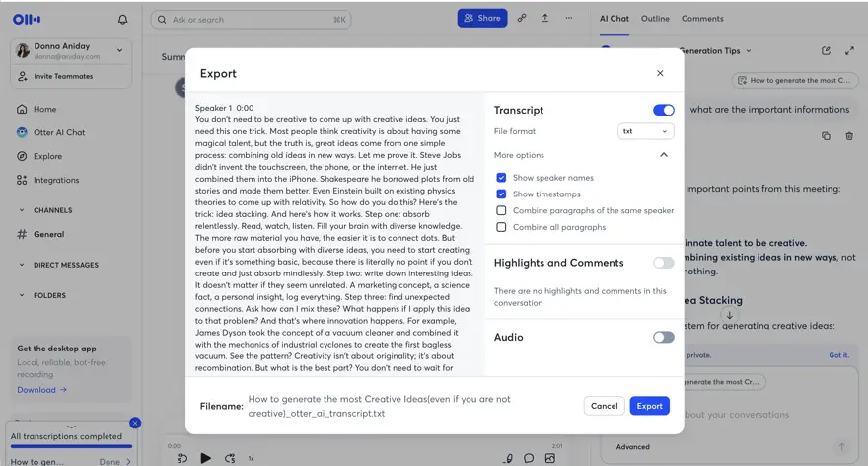Click the scroll-down arrow in chat
Screen dimensions: 868x466
click(730, 315)
